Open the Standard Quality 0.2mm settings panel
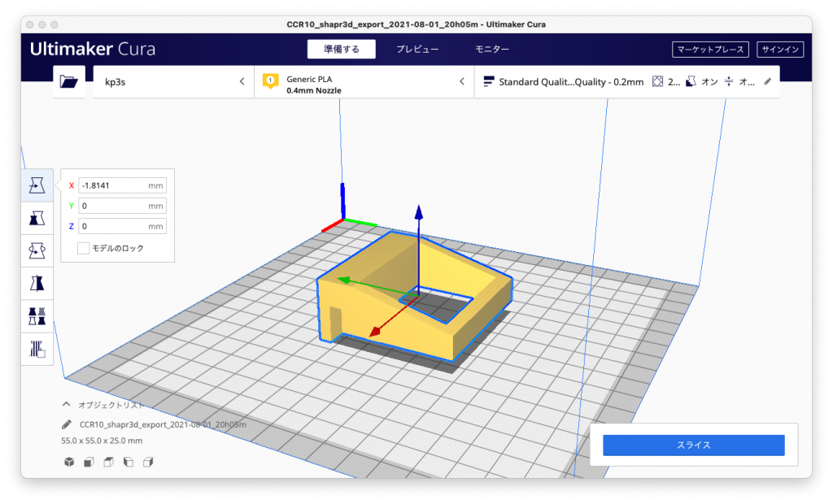 [x=627, y=82]
